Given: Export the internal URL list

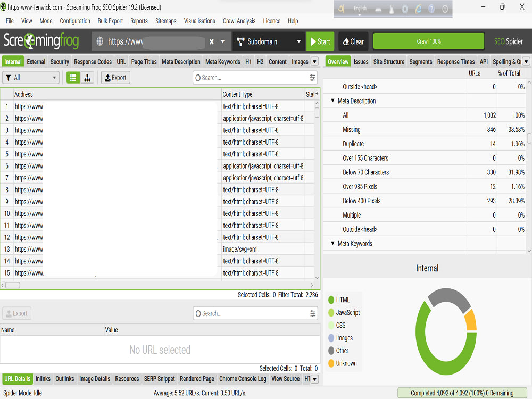Looking at the screenshot, I should pos(115,78).
